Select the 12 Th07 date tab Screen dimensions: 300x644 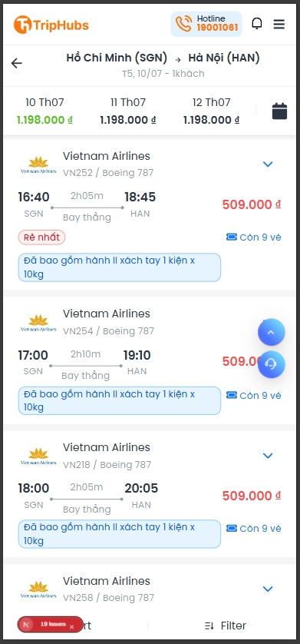pos(212,111)
